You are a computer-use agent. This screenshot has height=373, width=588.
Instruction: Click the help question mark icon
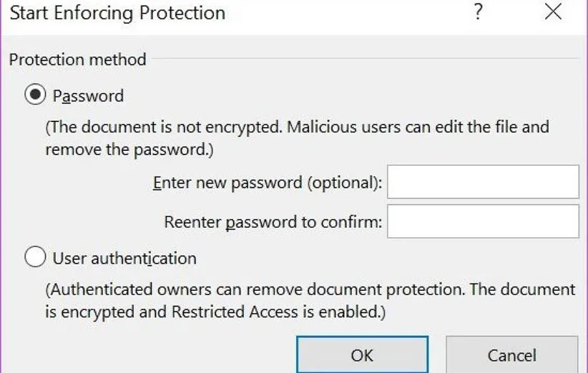(x=479, y=12)
